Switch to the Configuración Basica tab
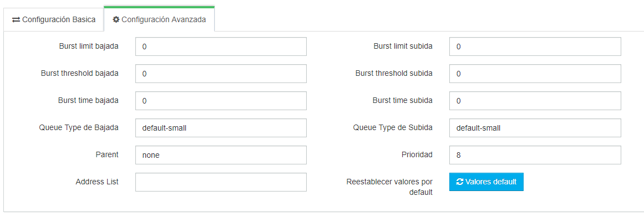Viewport: 644px width, 217px height. click(x=54, y=19)
